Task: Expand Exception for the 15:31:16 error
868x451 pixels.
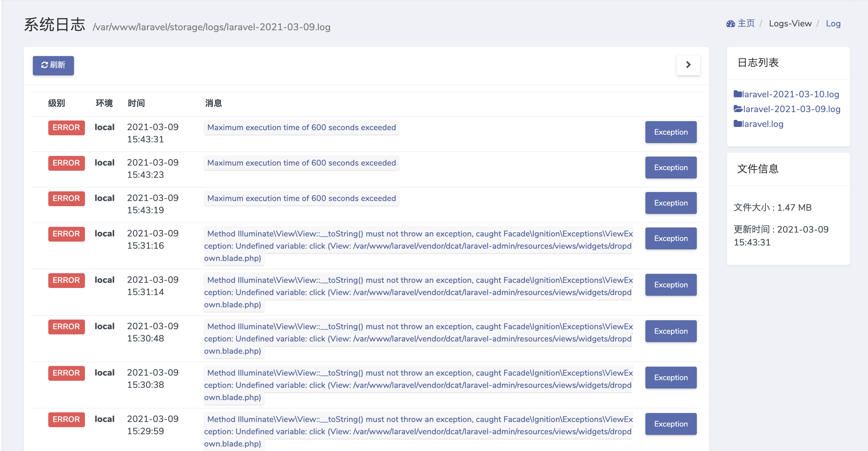Action: click(670, 238)
